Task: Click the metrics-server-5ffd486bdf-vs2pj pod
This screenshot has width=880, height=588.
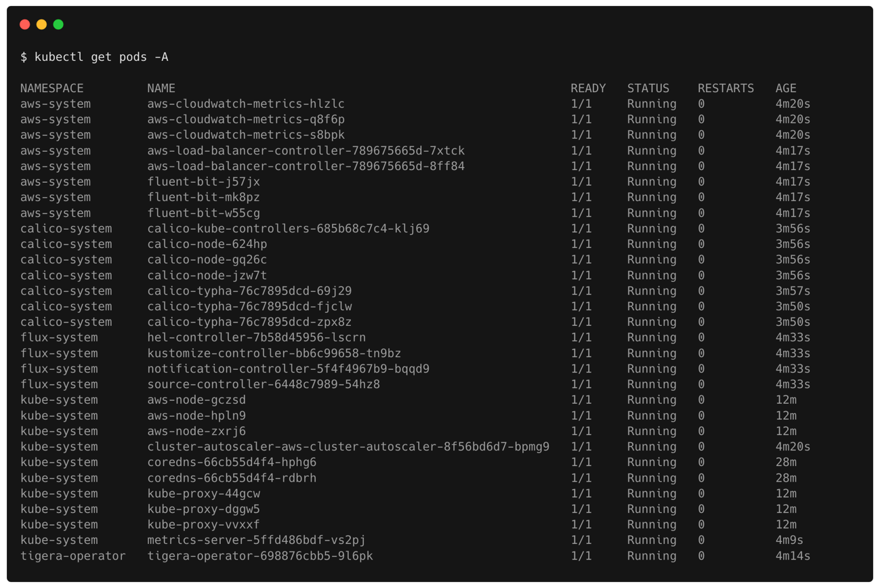Action: 256,541
